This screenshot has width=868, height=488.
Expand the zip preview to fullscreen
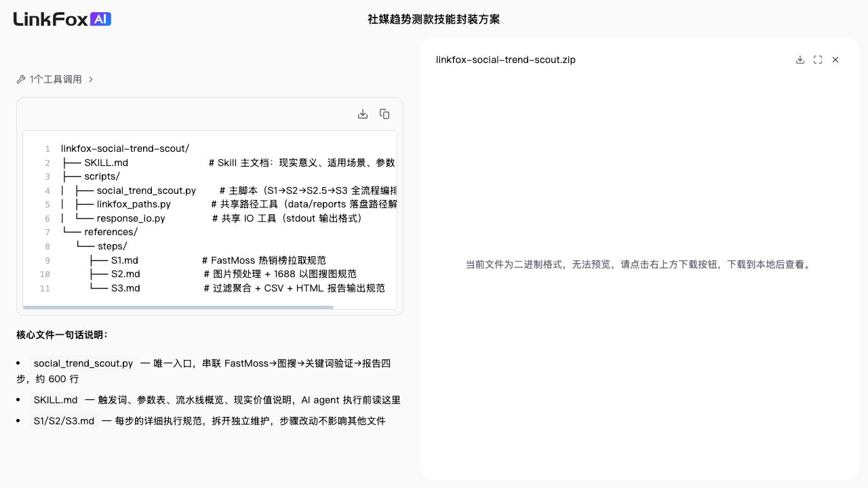818,60
